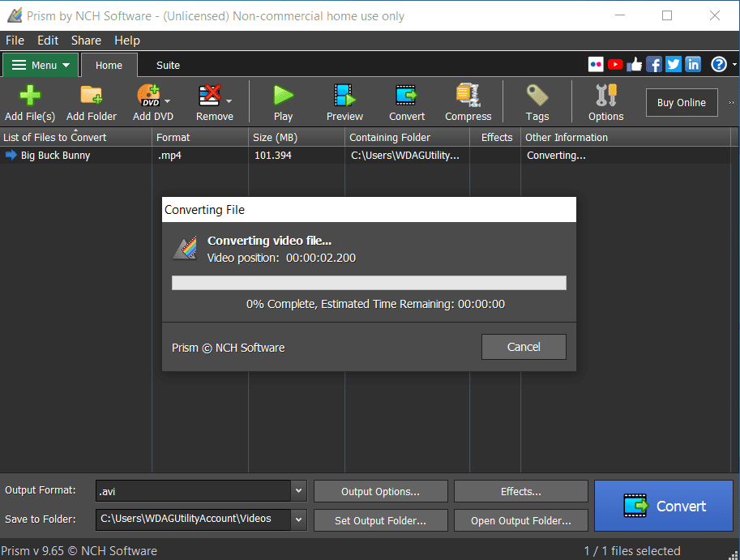Click the Effects column header
Image resolution: width=740 pixels, height=560 pixels.
coord(495,137)
